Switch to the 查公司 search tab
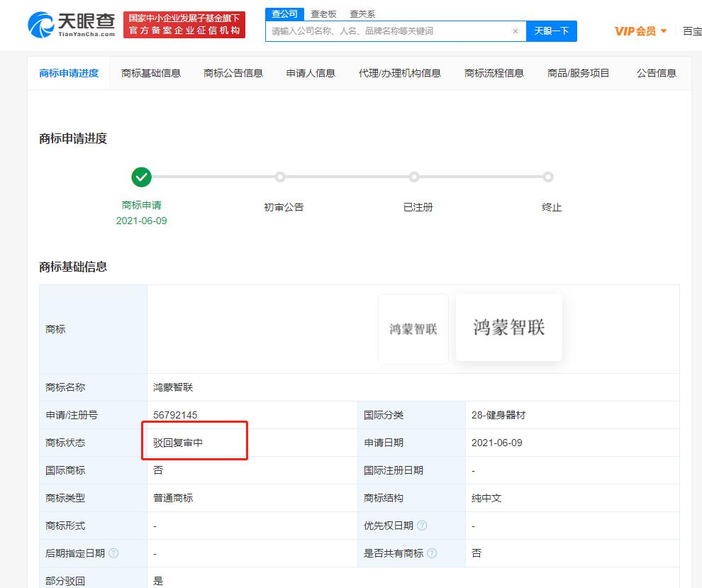Image resolution: width=702 pixels, height=588 pixels. [x=284, y=14]
